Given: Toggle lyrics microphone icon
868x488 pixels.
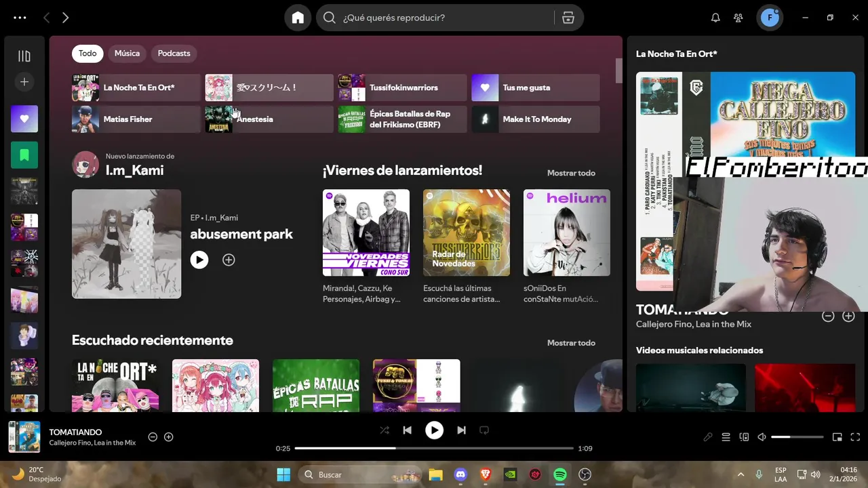Looking at the screenshot, I should coord(708,437).
